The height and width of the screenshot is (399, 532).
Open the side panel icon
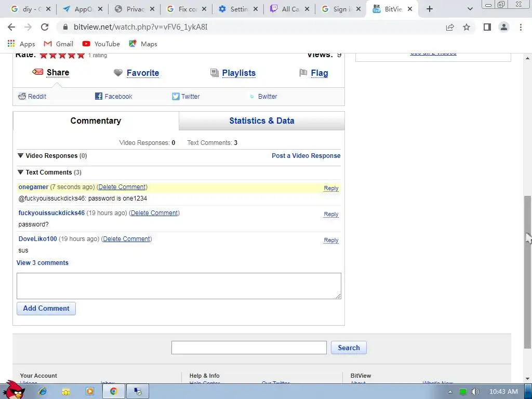(487, 27)
